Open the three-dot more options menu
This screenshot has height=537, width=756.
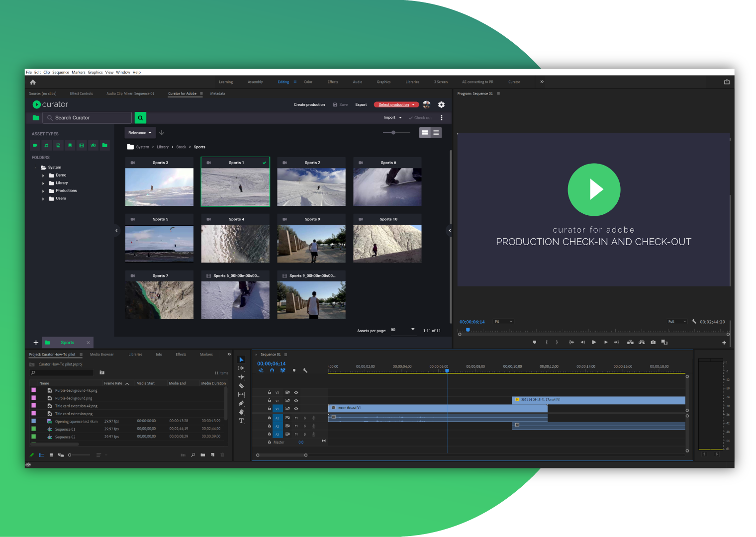click(x=441, y=118)
